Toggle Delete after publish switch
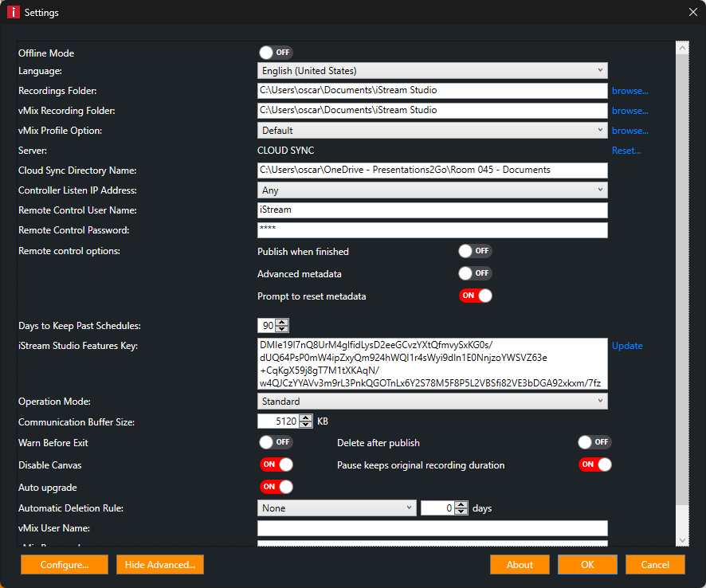This screenshot has width=706, height=588. coord(594,442)
